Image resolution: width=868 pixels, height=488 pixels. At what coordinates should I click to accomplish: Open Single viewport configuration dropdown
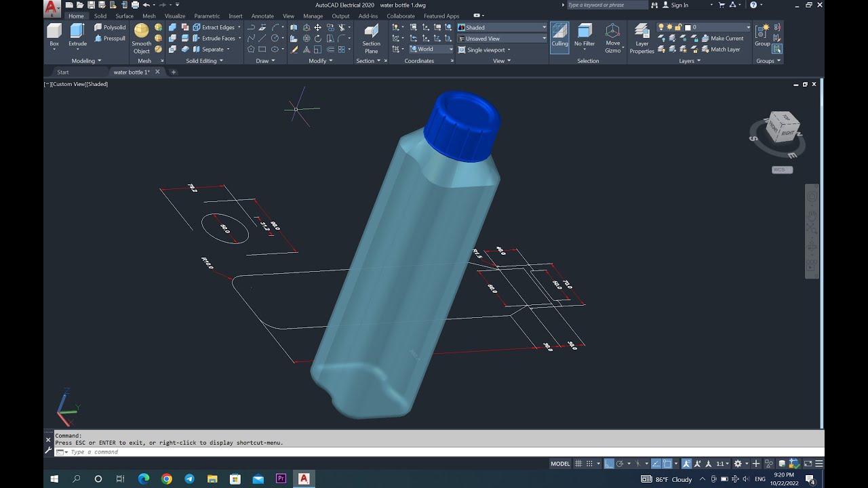pyautogui.click(x=485, y=49)
